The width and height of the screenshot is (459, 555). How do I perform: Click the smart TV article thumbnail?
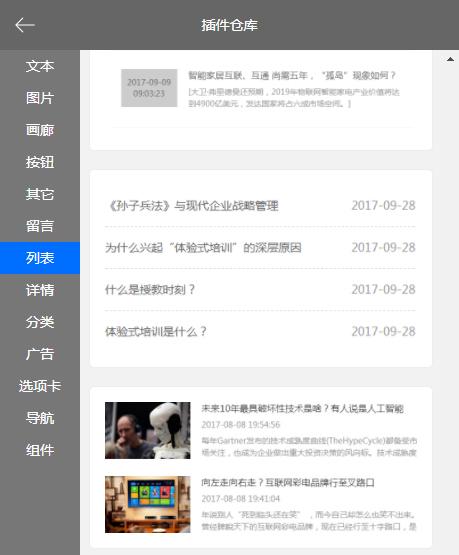click(x=148, y=504)
